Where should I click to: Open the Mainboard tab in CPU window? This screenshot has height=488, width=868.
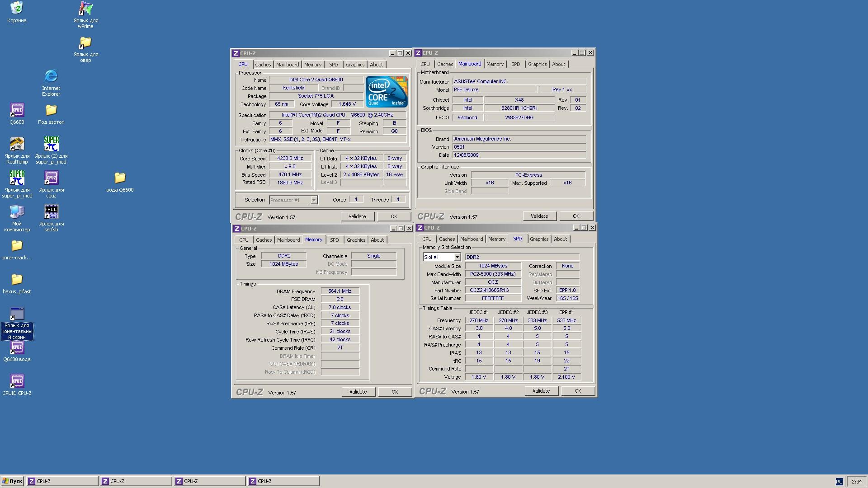[288, 65]
